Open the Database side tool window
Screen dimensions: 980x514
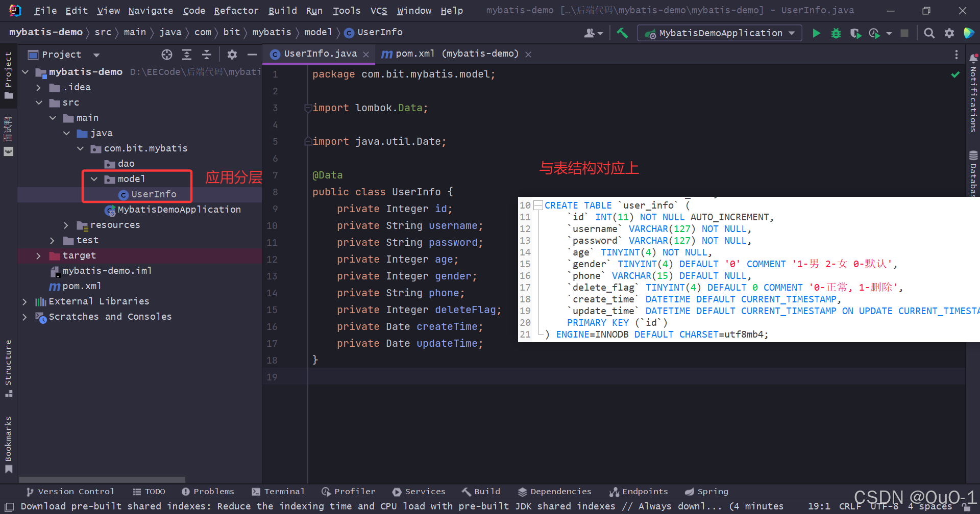tap(973, 173)
